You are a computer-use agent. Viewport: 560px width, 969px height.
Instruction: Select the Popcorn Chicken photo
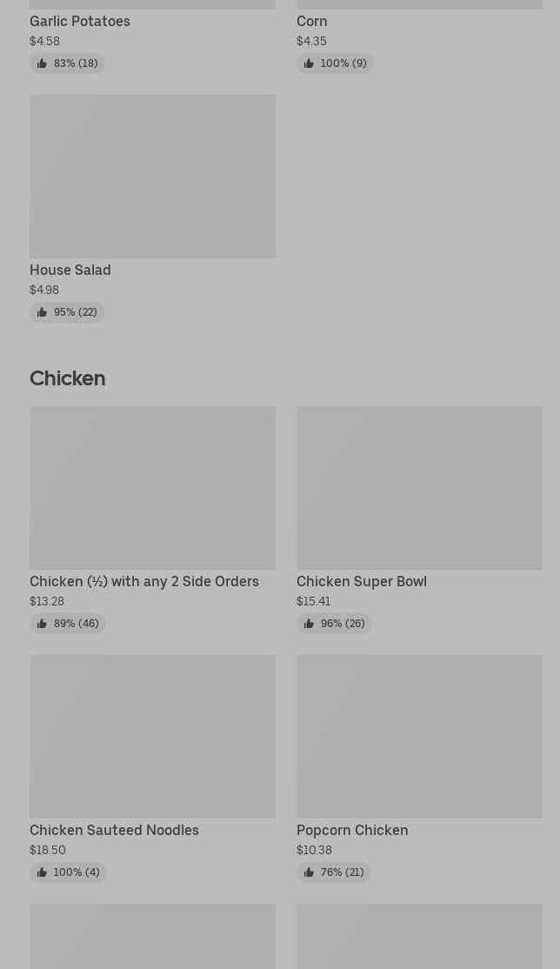[x=419, y=736]
